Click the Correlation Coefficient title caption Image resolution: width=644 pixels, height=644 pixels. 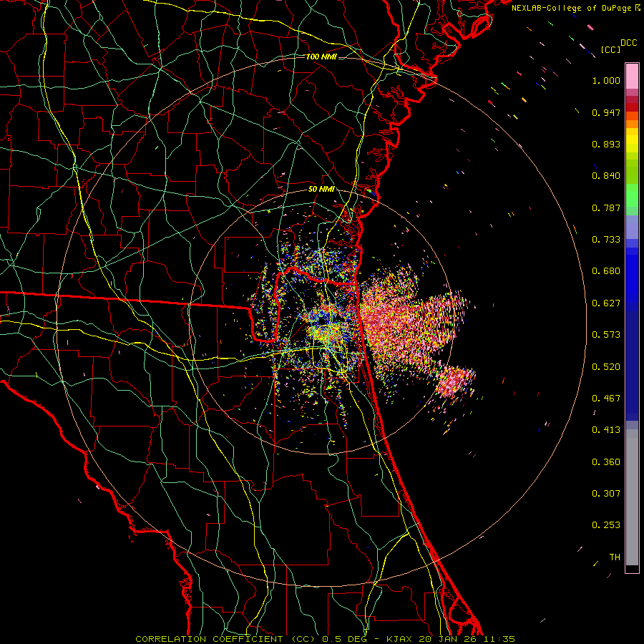click(x=225, y=639)
